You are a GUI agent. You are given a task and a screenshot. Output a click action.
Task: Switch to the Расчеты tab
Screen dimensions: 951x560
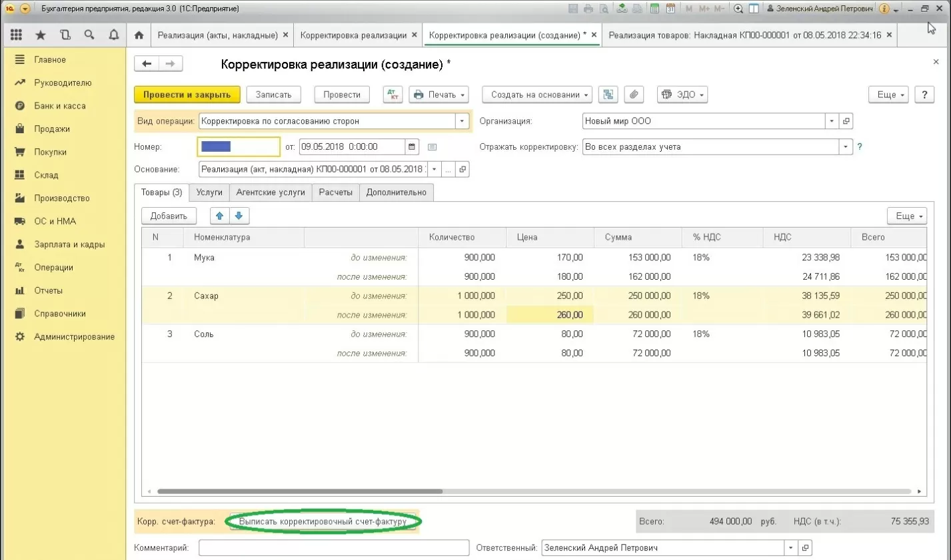[335, 192]
